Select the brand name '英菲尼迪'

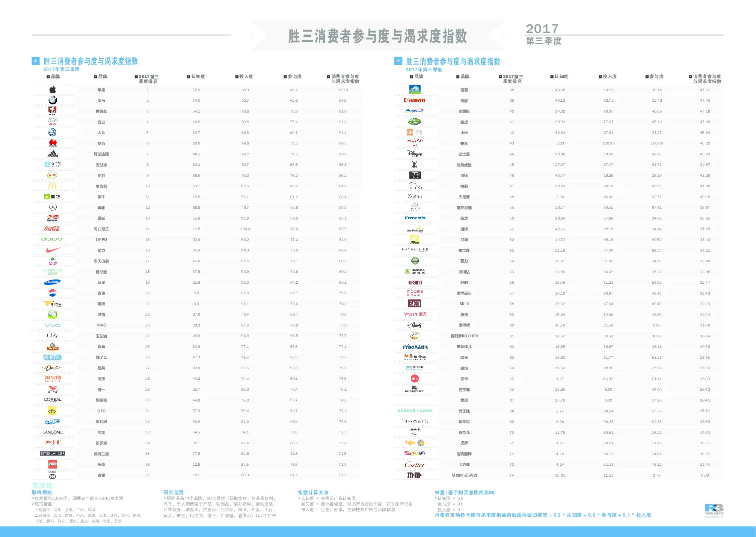click(464, 208)
